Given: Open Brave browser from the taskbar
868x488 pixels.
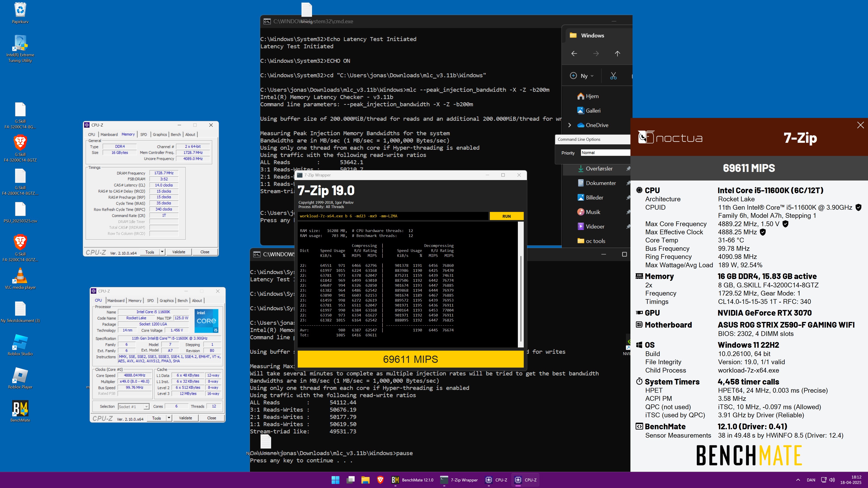Looking at the screenshot, I should coord(380,480).
